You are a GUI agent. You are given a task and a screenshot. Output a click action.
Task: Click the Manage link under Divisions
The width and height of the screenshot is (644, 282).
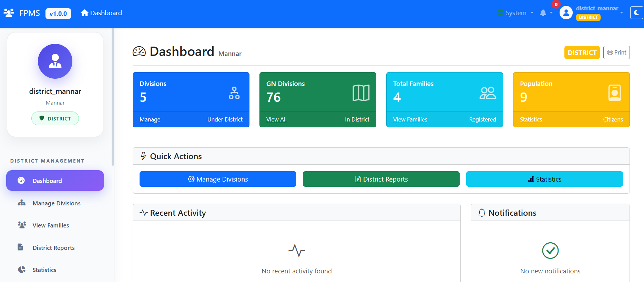[x=150, y=119]
